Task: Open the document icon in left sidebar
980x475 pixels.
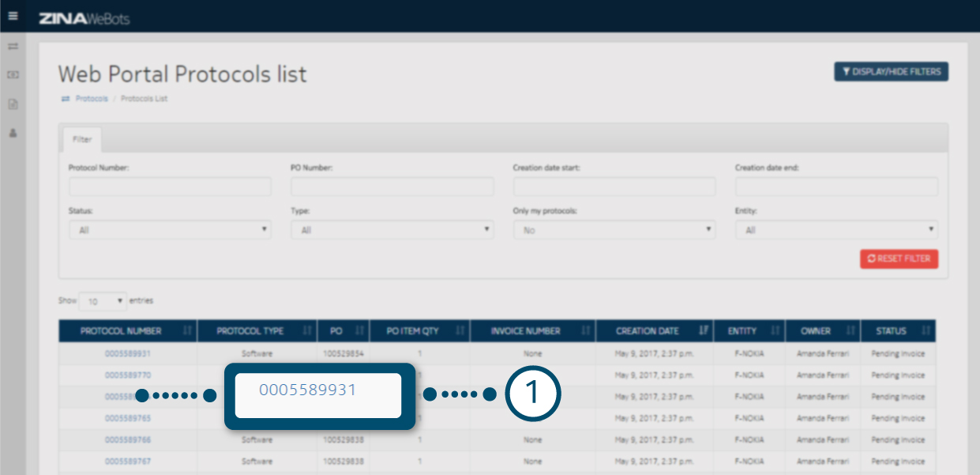Action: pos(13,104)
